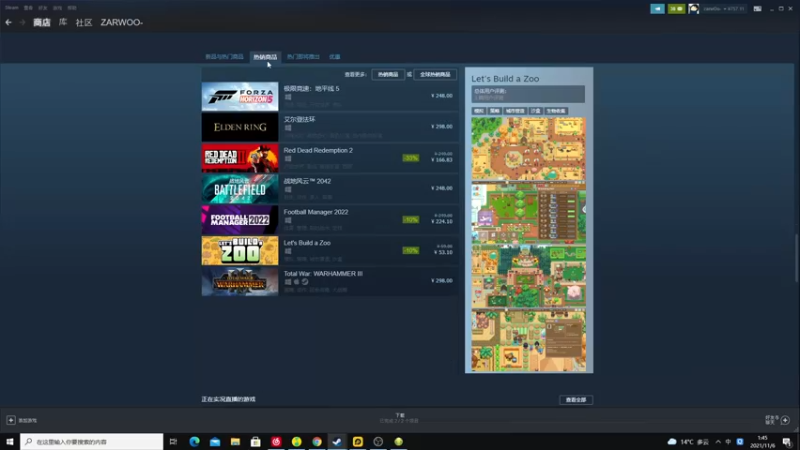Select the tab right after 热销商品

(x=303, y=57)
